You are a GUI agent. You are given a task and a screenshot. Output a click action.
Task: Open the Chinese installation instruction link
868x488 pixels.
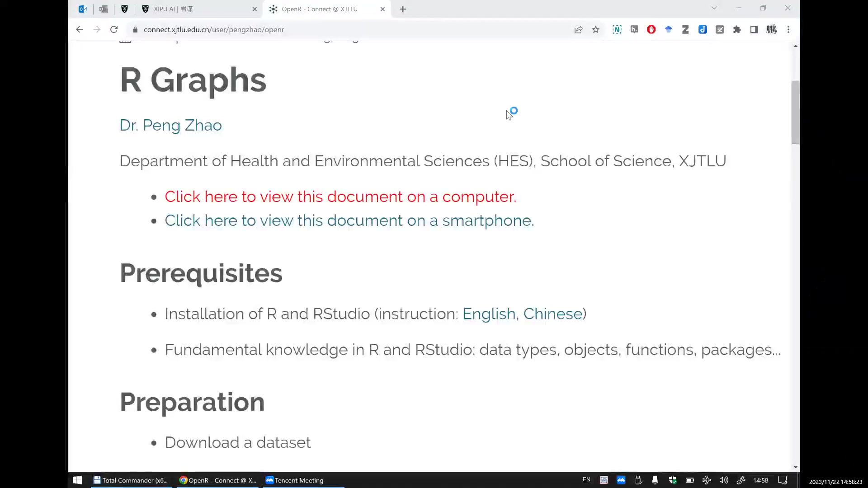point(552,314)
